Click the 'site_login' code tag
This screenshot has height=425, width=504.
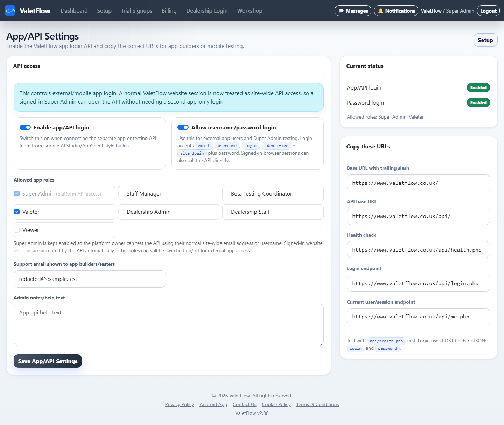point(192,153)
